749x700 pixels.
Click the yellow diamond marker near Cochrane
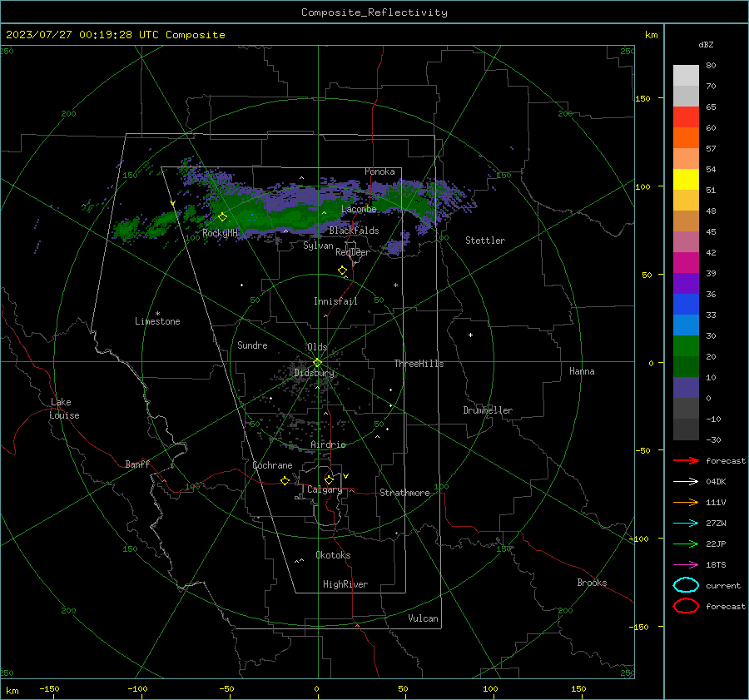click(285, 480)
